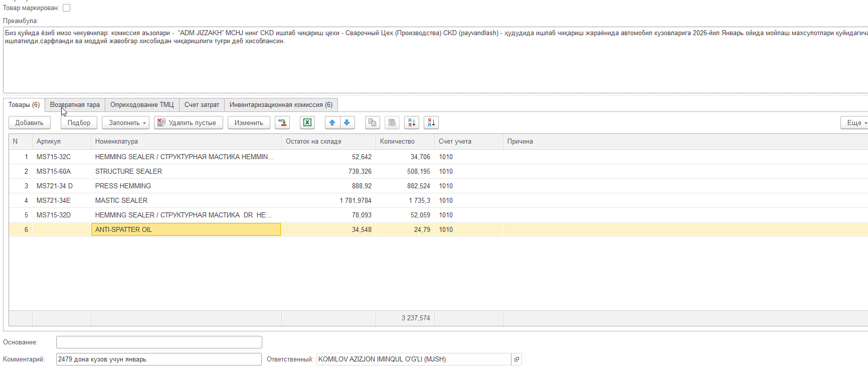Screen dimensions: 868x367
Task: Click the 'Счет учета' column header
Action: [469, 142]
